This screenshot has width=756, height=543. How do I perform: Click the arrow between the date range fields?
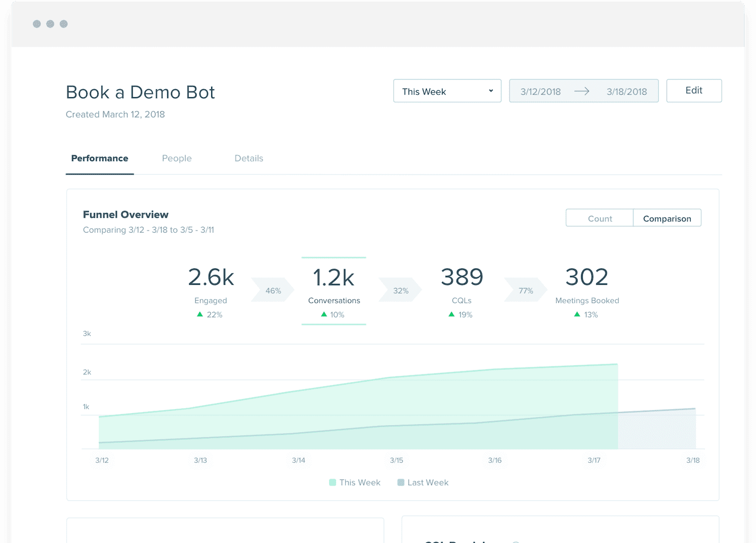(x=582, y=91)
